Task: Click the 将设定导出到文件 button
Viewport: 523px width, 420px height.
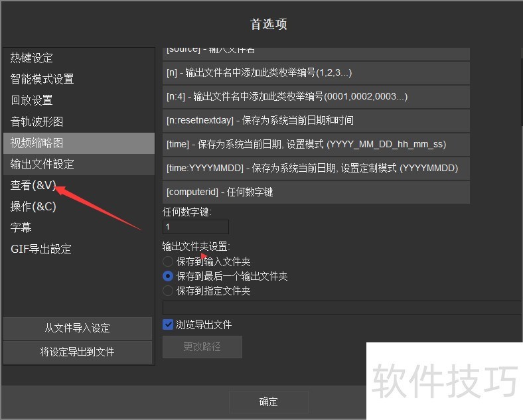Action: [x=78, y=352]
